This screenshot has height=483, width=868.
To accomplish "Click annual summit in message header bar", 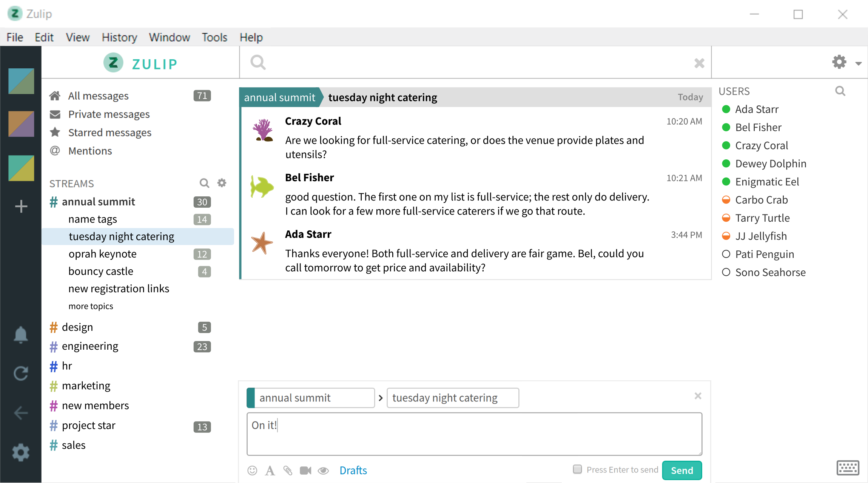I will coord(279,97).
